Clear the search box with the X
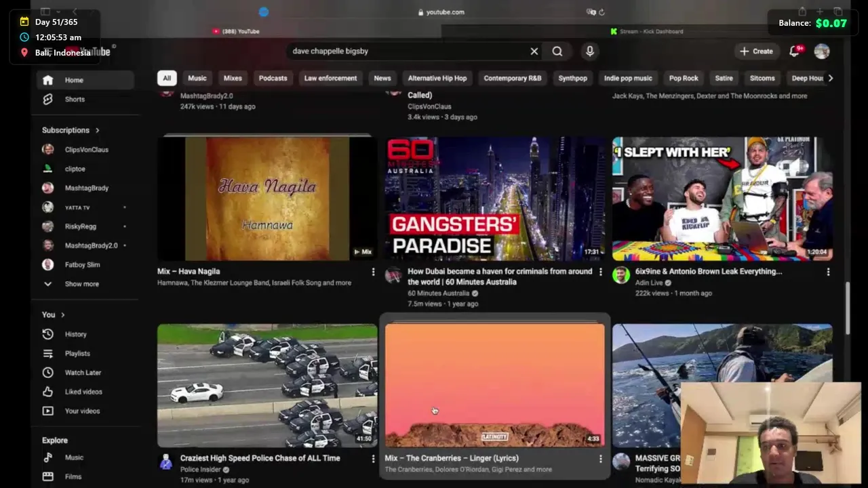Image resolution: width=868 pixels, height=488 pixels. coord(534,52)
